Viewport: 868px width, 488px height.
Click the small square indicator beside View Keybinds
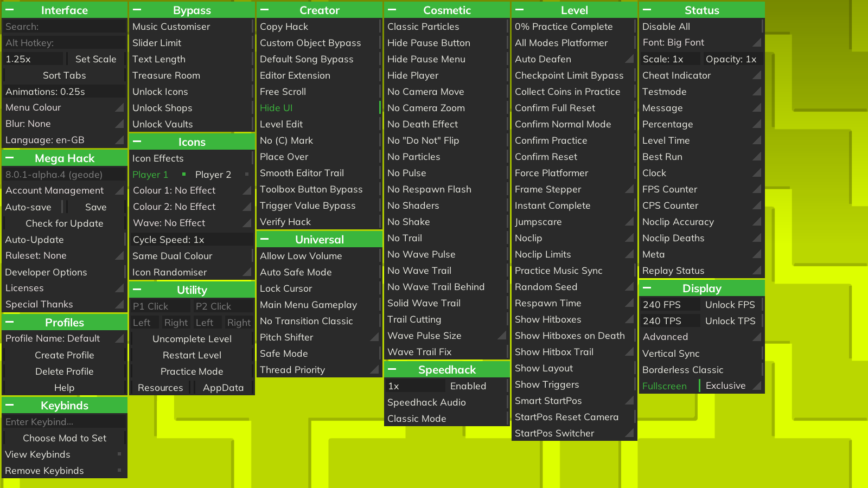tap(119, 454)
